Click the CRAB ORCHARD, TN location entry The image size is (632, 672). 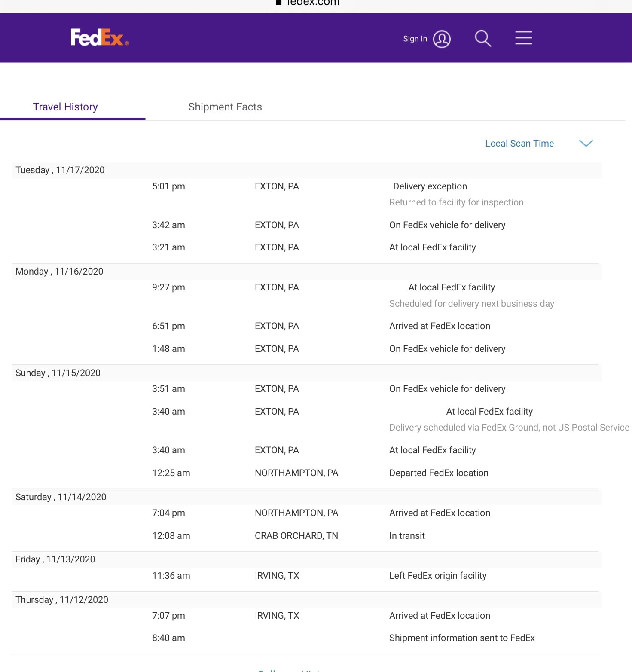[x=296, y=536]
